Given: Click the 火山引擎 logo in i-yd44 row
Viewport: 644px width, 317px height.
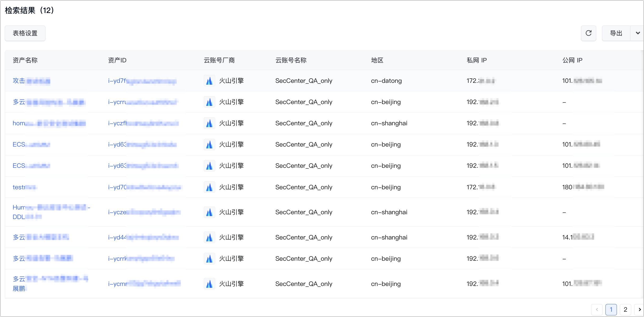Looking at the screenshot, I should click(209, 237).
